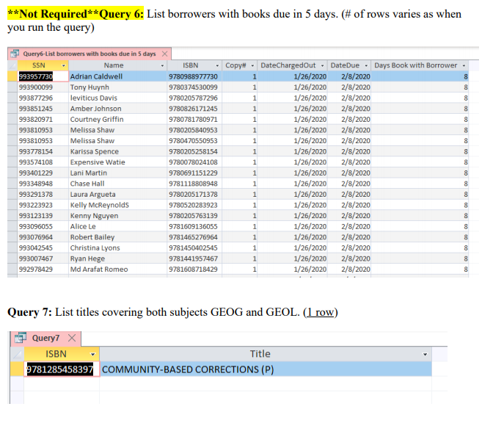This screenshot has width=504, height=423.
Task: Open the ISBN column dropdown in Query7
Action: 93,354
